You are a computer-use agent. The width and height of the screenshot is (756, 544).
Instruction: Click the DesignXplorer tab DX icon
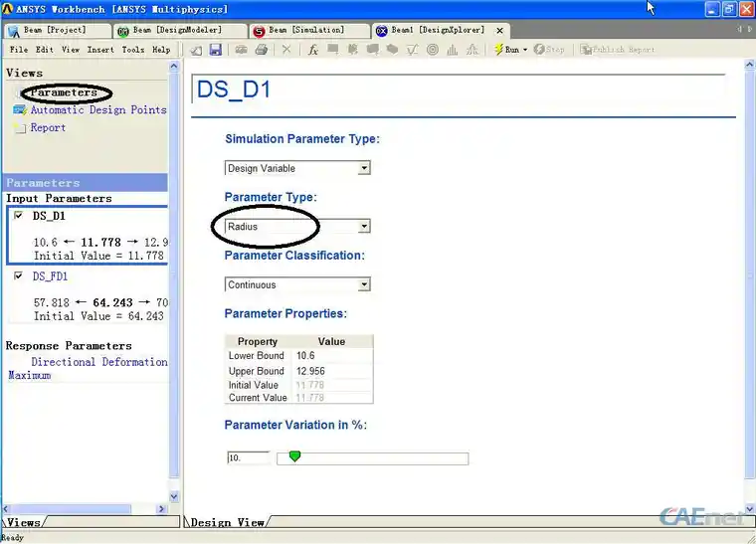point(381,31)
